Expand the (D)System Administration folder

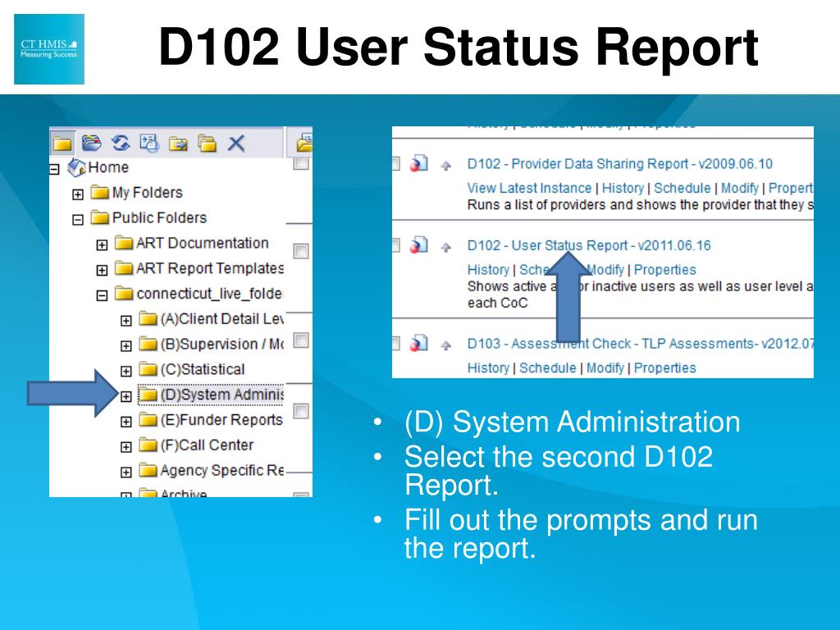[126, 396]
